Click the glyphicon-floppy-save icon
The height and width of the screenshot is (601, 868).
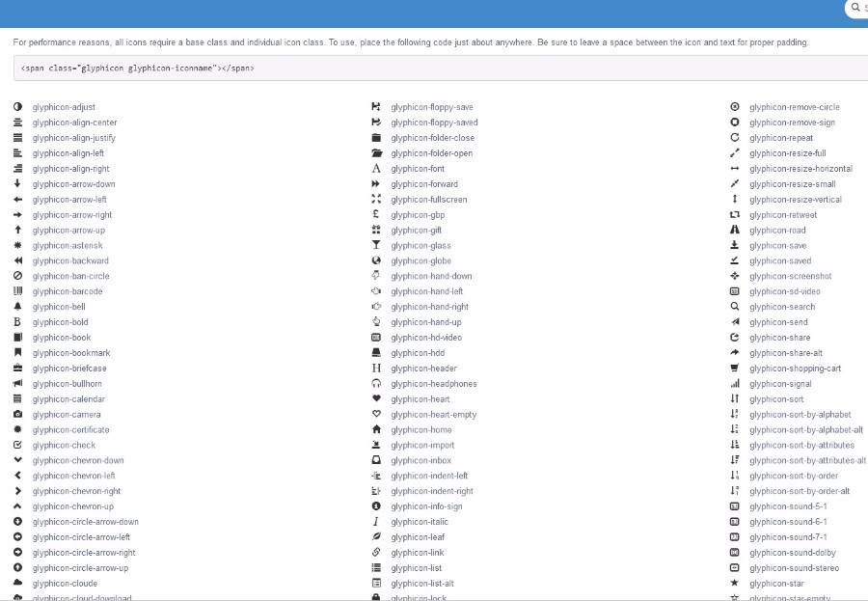pyautogui.click(x=376, y=106)
